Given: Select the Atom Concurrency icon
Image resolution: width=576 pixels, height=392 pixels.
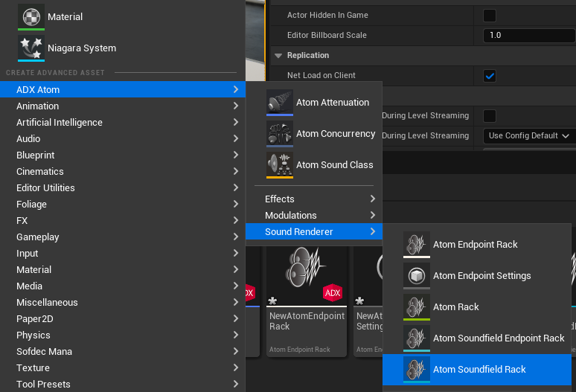Looking at the screenshot, I should click(x=280, y=133).
